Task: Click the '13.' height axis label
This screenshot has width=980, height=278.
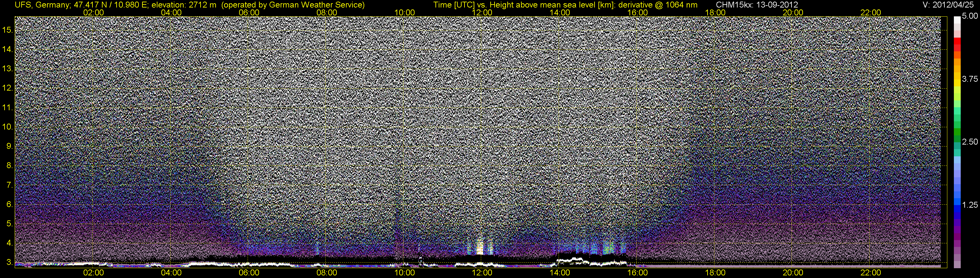Action: (x=8, y=69)
